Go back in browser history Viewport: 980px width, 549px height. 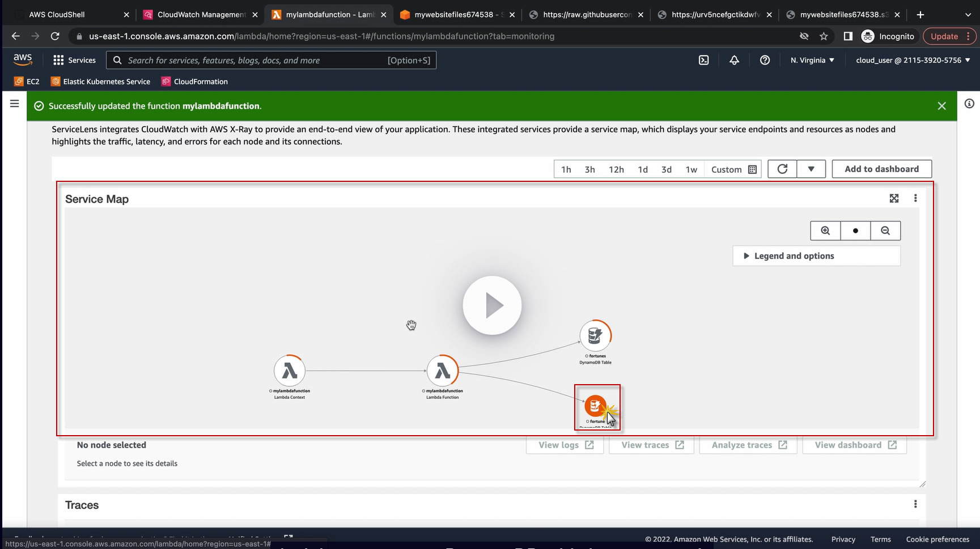click(15, 36)
